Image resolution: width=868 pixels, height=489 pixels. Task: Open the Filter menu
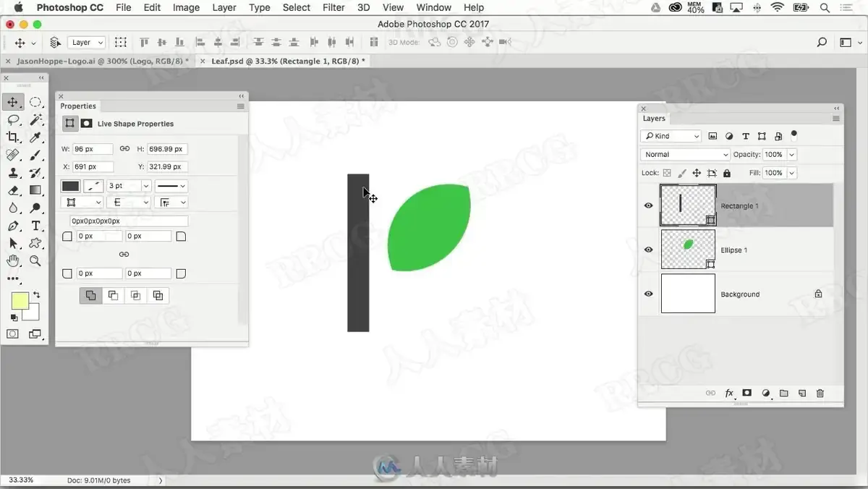click(333, 7)
